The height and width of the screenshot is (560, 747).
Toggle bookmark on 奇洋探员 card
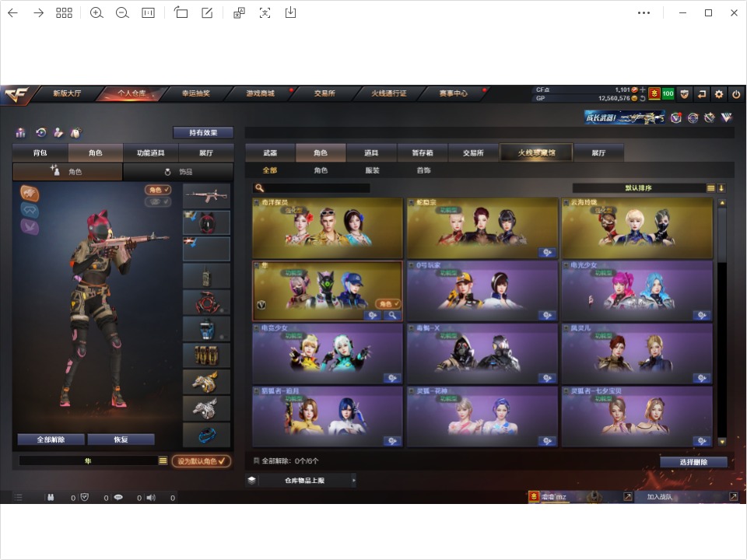click(x=257, y=202)
